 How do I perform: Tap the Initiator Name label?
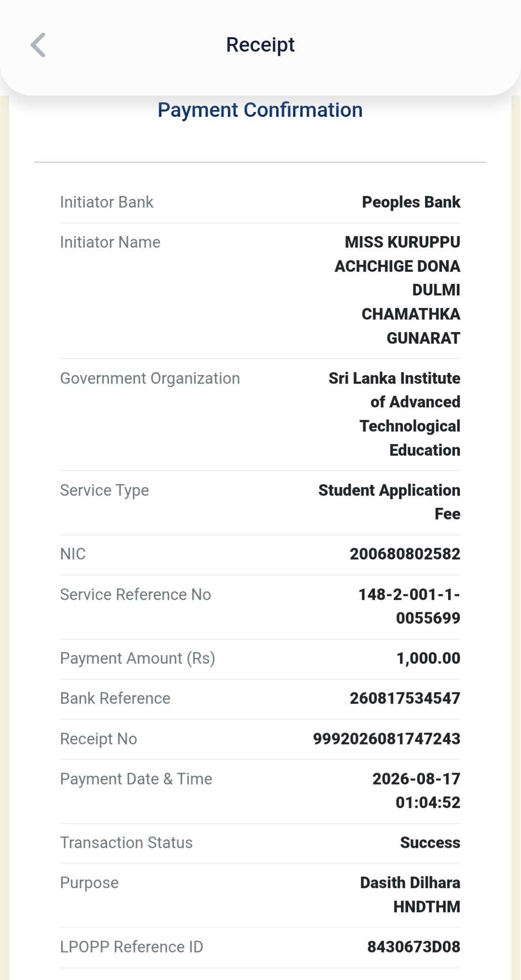(110, 242)
